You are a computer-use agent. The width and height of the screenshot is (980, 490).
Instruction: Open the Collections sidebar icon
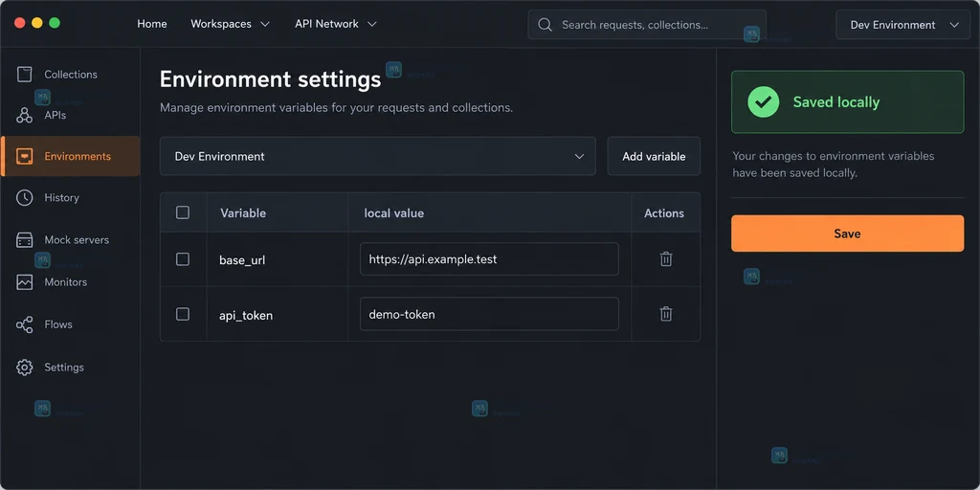point(24,75)
